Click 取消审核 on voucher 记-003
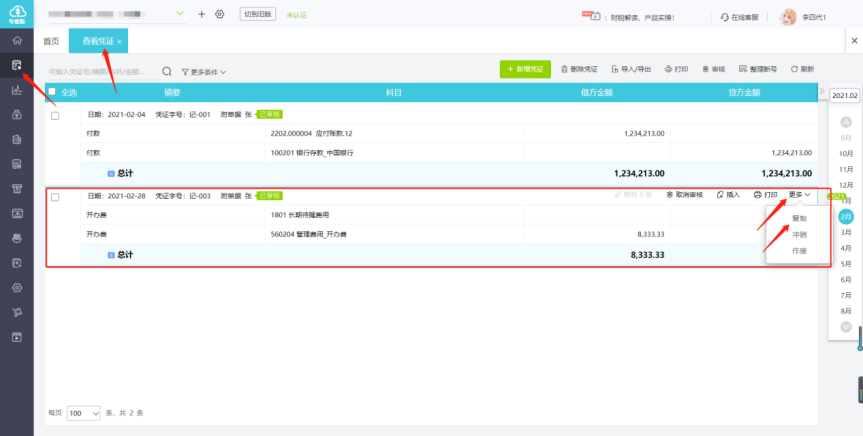 685,195
